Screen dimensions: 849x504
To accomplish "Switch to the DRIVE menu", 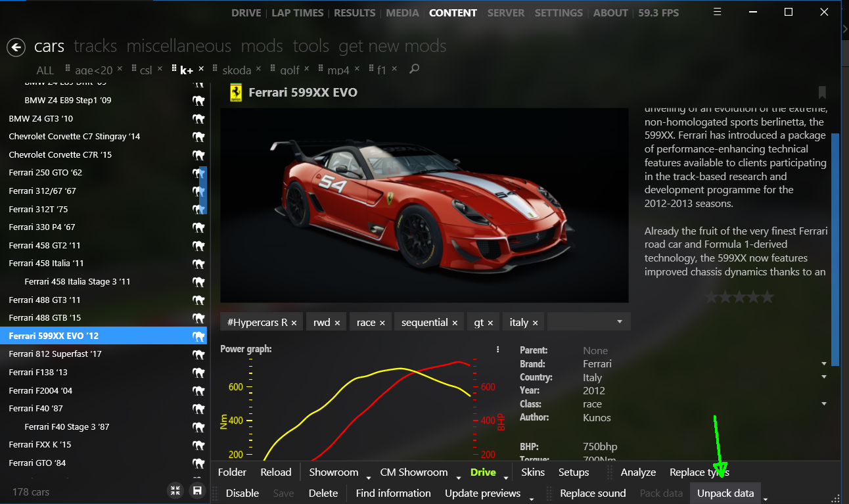I will [246, 12].
